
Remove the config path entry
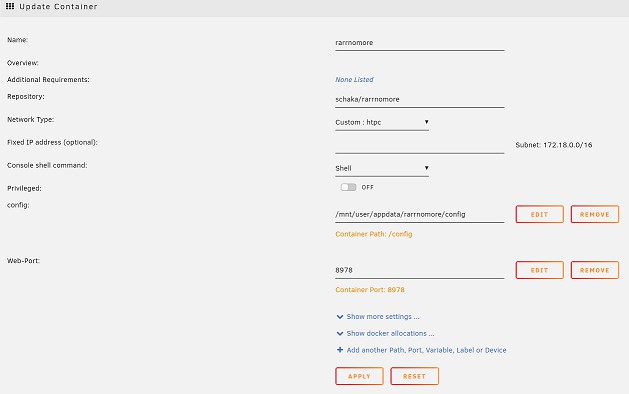[x=595, y=214]
